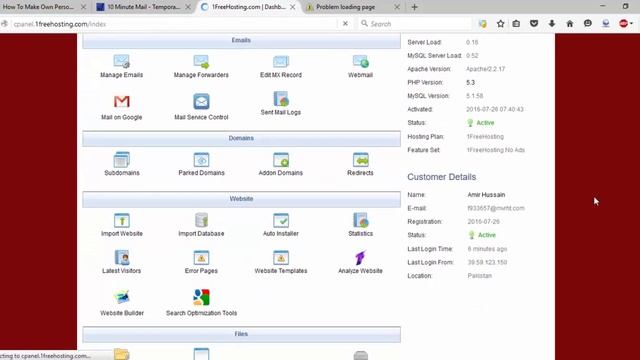Screen dimensions: 640x360
Task: Click the Customer Details heading
Action: coord(442,177)
